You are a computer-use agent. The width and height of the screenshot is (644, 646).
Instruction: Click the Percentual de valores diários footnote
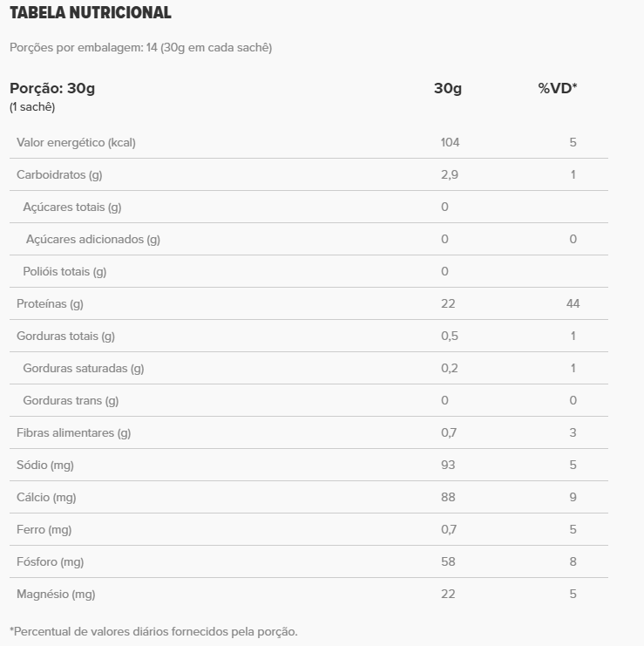(x=153, y=630)
